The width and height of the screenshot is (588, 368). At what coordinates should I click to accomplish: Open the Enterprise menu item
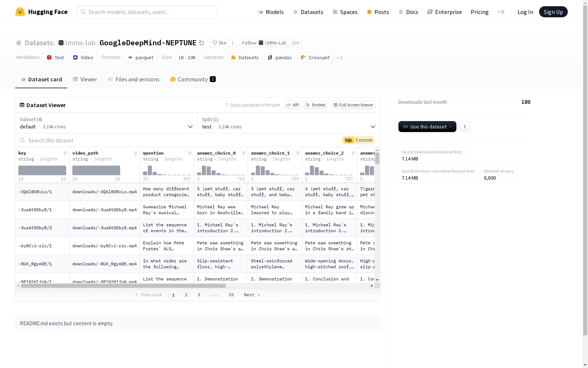tap(444, 12)
